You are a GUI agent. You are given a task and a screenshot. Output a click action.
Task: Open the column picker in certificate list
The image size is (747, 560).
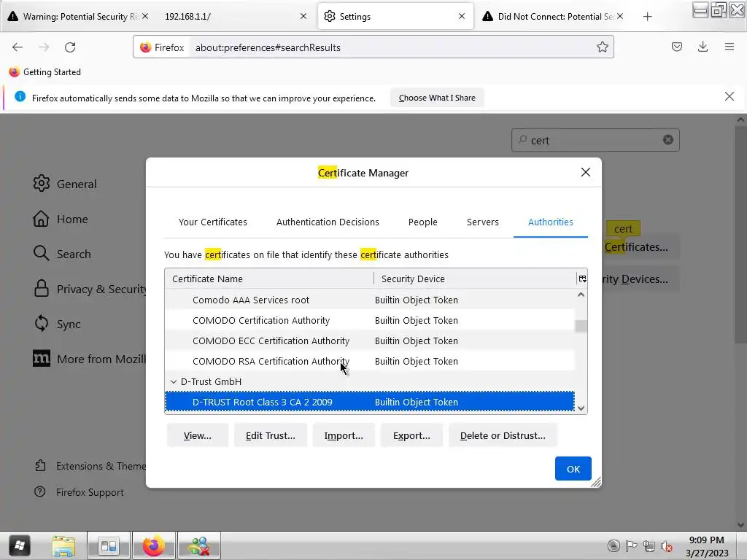point(582,279)
